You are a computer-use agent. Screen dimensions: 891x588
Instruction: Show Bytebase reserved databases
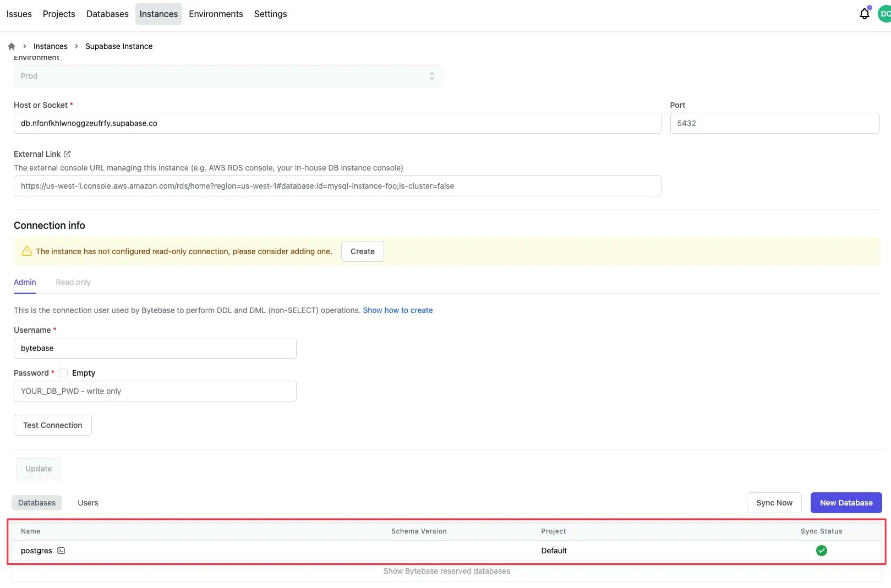click(x=446, y=571)
